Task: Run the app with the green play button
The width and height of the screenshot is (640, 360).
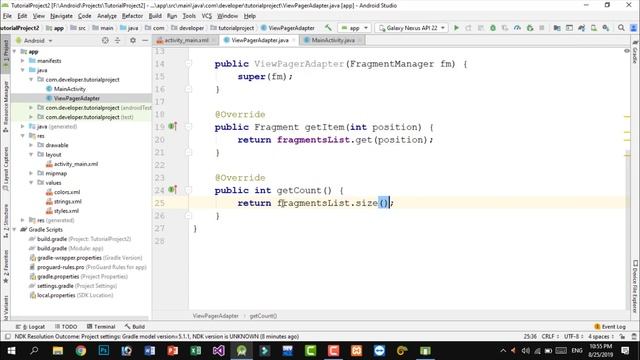Action: tap(456, 28)
